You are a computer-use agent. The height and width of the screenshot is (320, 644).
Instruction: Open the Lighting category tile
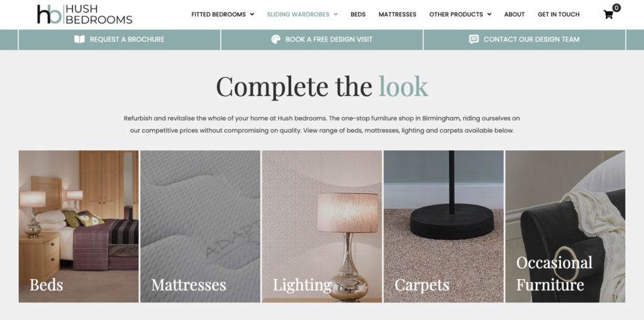click(x=322, y=226)
